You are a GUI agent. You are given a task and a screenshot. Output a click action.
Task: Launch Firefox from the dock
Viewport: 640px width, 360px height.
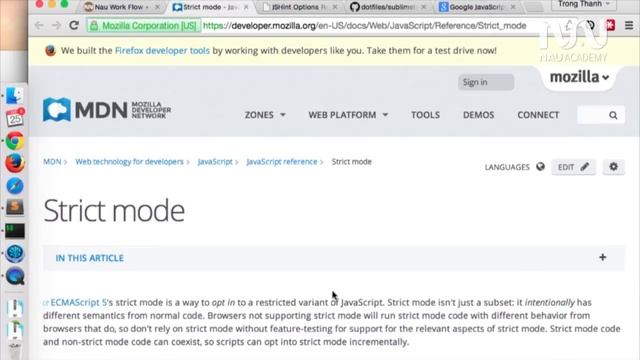point(15,163)
